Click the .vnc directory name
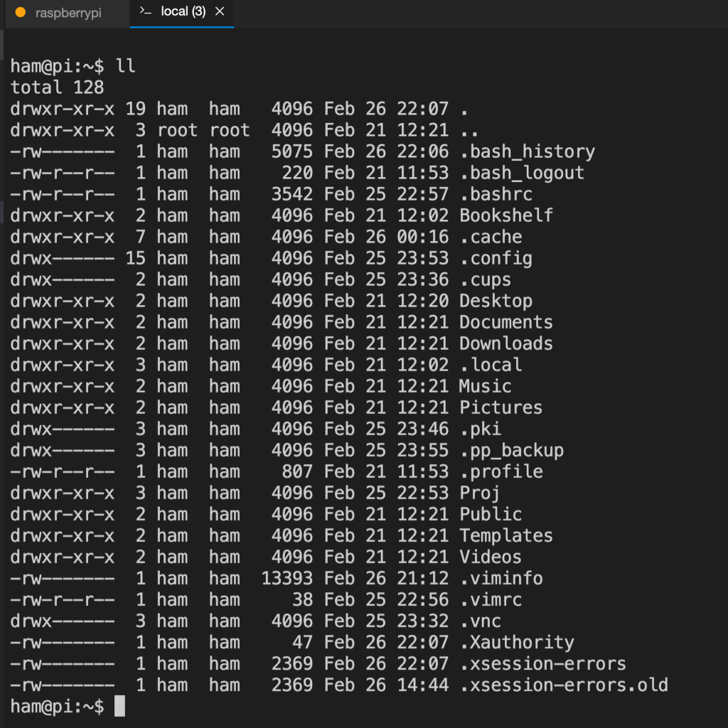 pyautogui.click(x=481, y=621)
